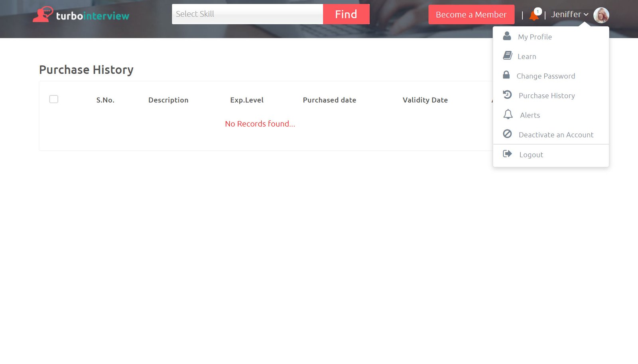Click the Logout arrow icon
The width and height of the screenshot is (638, 364).
(x=507, y=154)
